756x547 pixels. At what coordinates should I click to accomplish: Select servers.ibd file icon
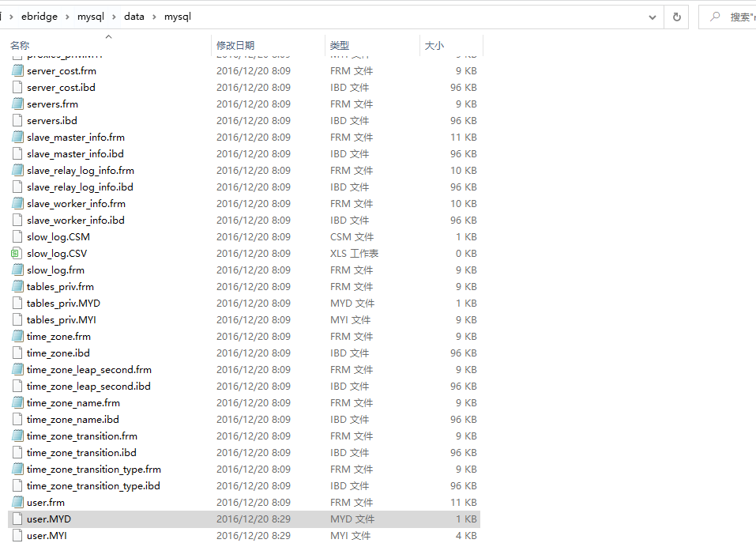(x=17, y=121)
